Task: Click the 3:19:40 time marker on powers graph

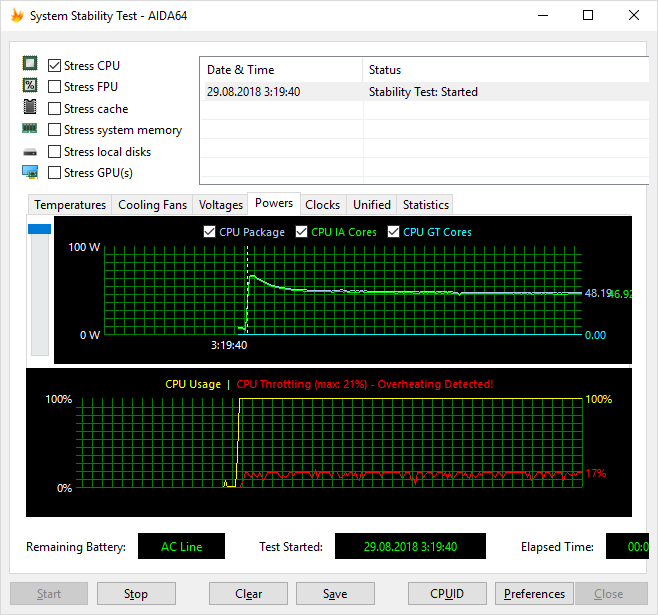Action: click(x=229, y=345)
